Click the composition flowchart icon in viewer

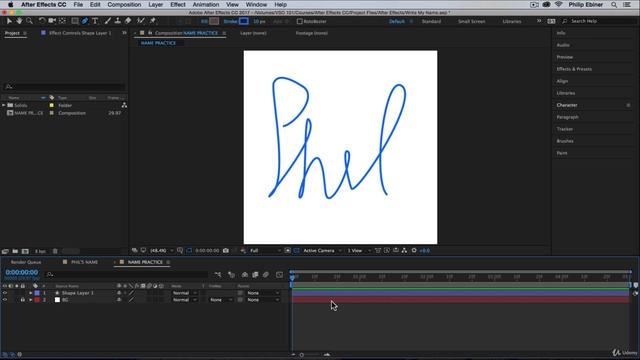coord(404,250)
